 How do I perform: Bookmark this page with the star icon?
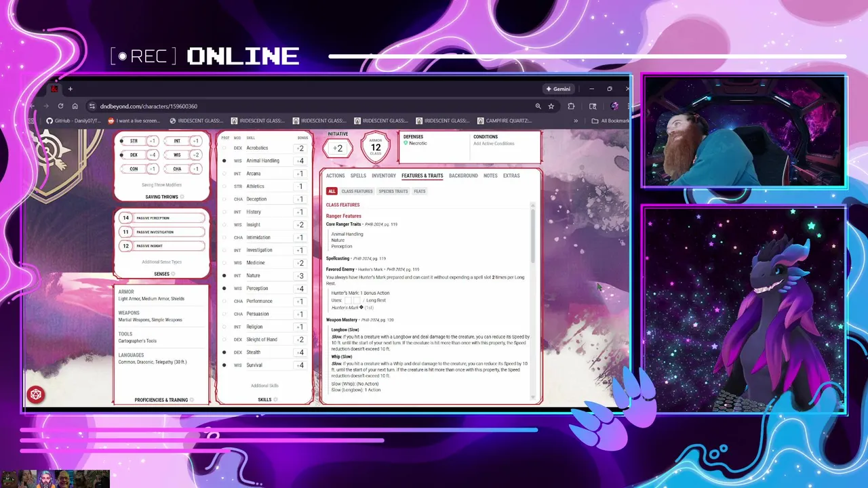click(x=551, y=106)
